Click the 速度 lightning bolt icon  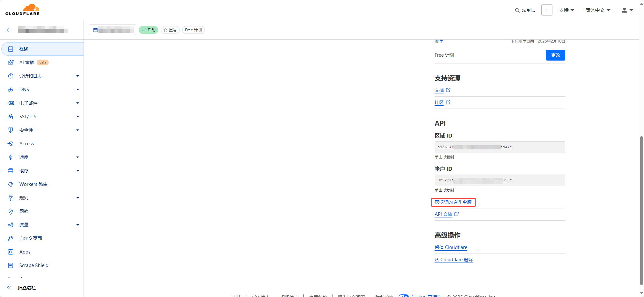(x=11, y=157)
